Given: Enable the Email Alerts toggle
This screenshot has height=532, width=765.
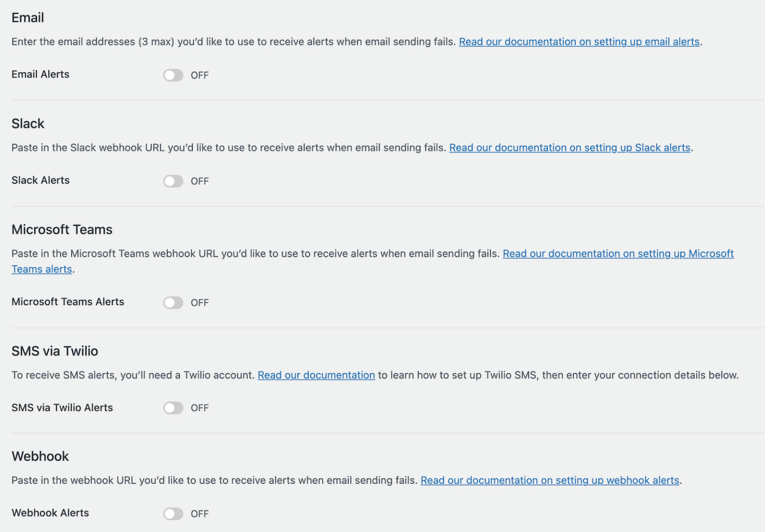Looking at the screenshot, I should (x=173, y=75).
